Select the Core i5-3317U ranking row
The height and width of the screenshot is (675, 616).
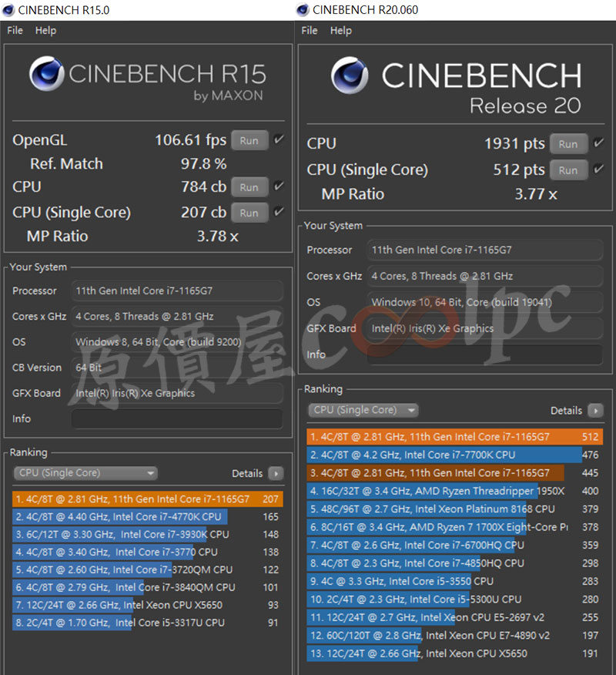(148, 623)
